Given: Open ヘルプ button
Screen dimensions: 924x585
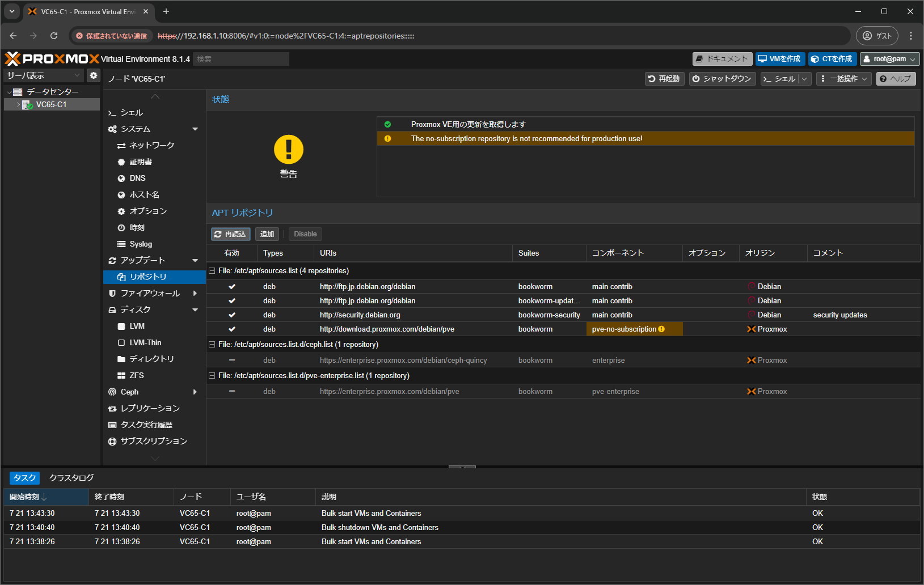Looking at the screenshot, I should click(896, 79).
